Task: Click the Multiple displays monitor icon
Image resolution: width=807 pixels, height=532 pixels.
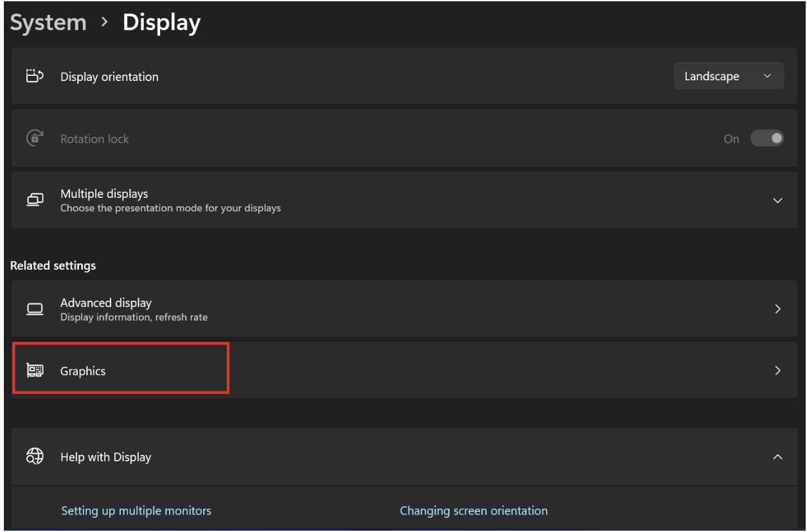Action: tap(35, 200)
